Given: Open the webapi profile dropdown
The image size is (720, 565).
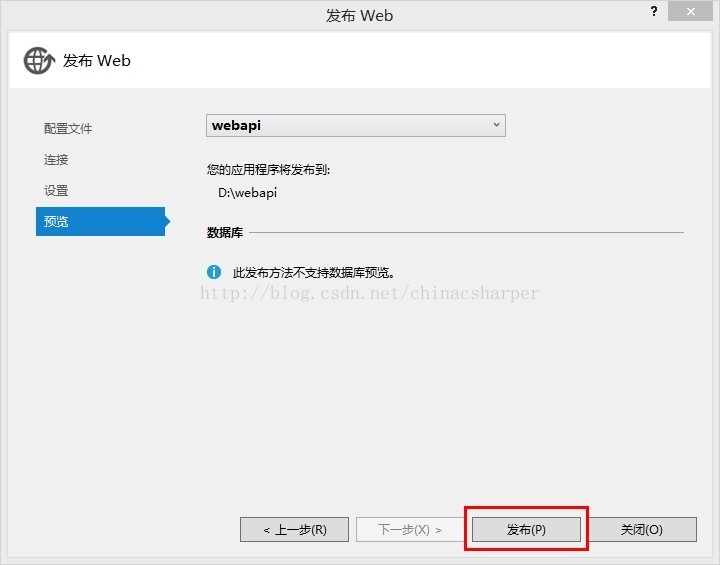Looking at the screenshot, I should (x=355, y=125).
